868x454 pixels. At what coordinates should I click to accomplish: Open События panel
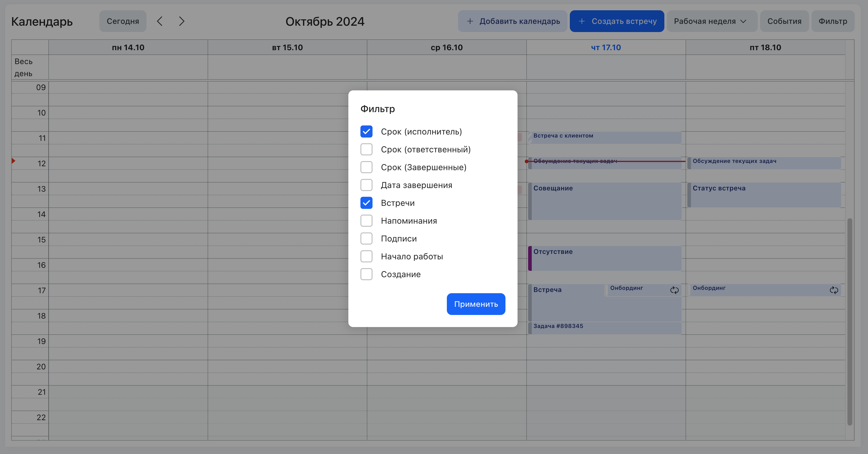pos(784,21)
